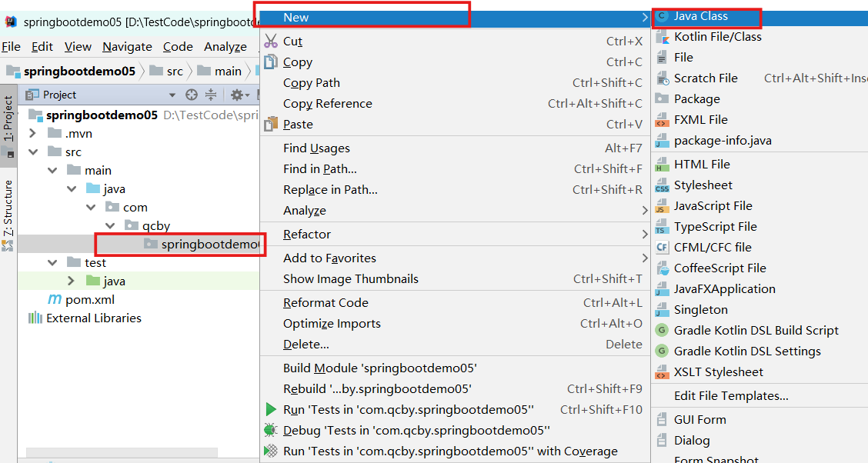868x463 pixels.
Task: Expand the .mvn folder
Action: tap(32, 133)
